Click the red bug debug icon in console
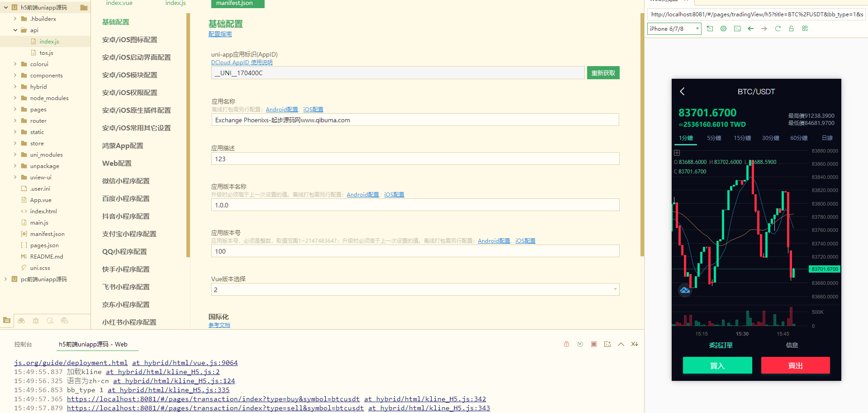This screenshot has height=413, width=868. (566, 344)
